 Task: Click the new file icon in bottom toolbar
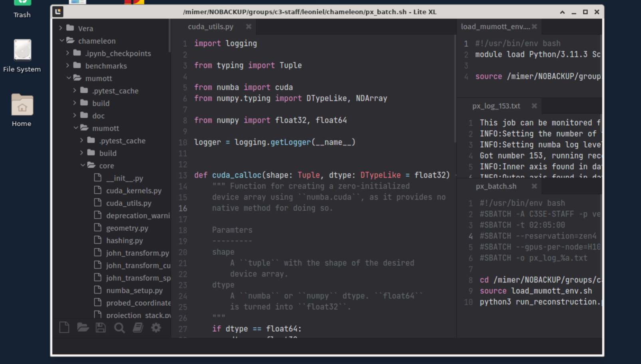tap(64, 328)
